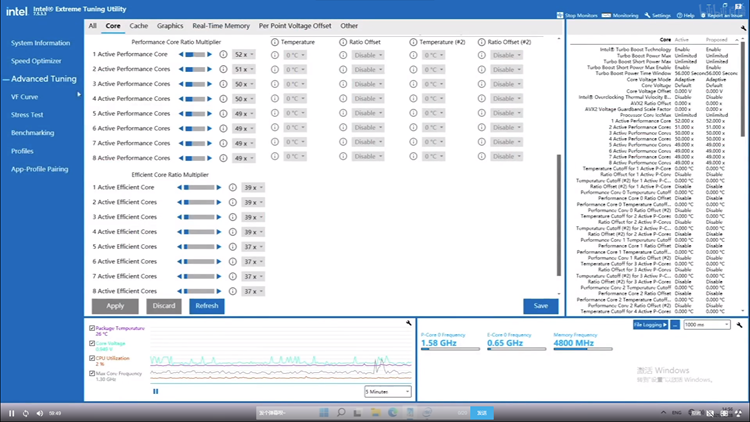750x422 pixels.
Task: Click info icon for 1 Active Efficient Core
Action: point(232,188)
